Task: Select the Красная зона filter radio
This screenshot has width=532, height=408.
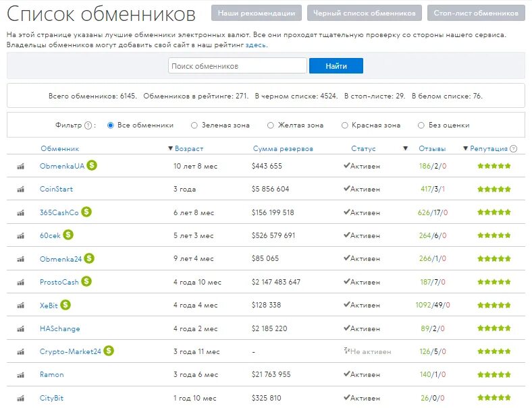Action: (345, 125)
